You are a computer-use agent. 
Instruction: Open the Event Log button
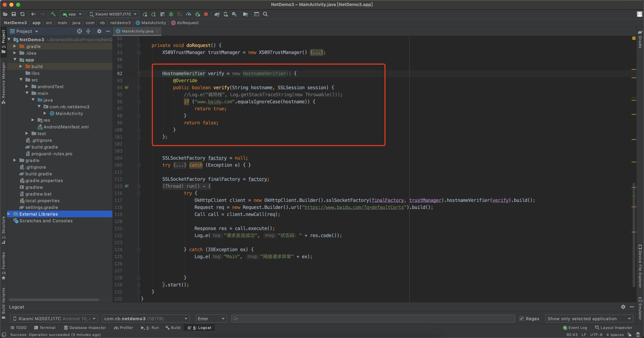(x=575, y=327)
